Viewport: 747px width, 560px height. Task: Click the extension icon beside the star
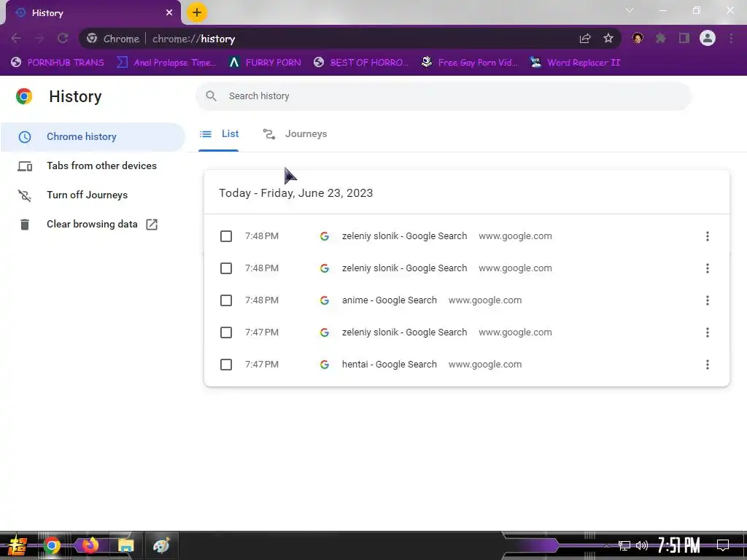pos(638,38)
